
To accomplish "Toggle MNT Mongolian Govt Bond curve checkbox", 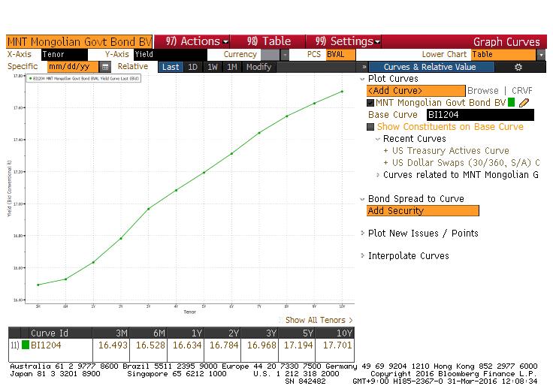I will coord(370,103).
